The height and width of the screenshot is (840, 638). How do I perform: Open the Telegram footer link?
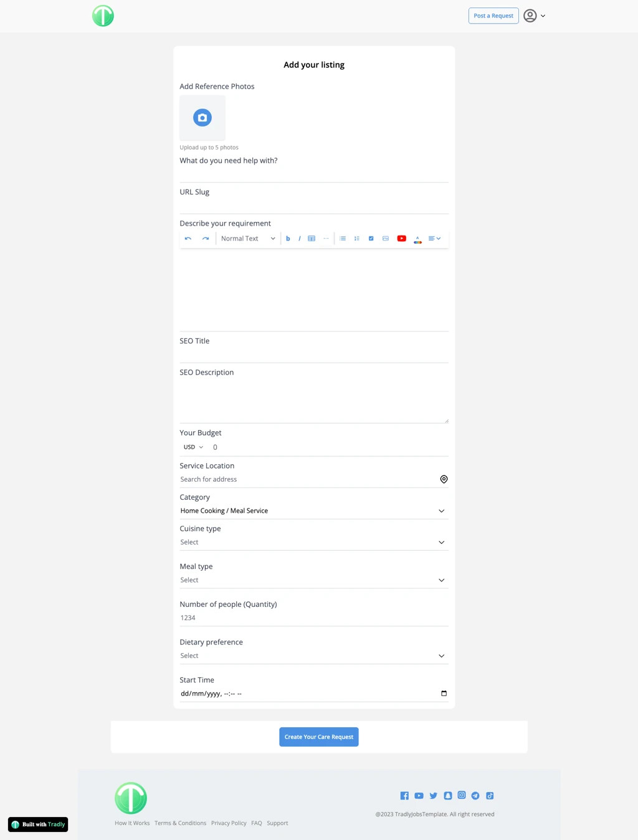click(475, 796)
